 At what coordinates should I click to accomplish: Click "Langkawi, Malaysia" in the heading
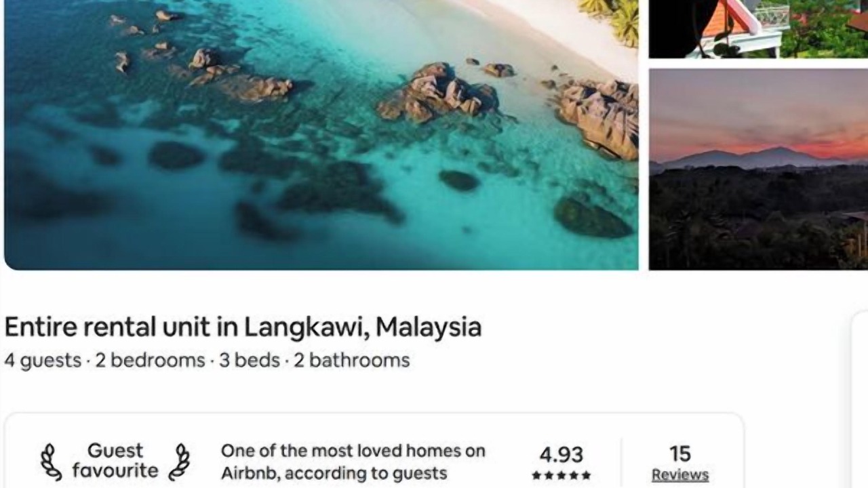click(x=363, y=327)
